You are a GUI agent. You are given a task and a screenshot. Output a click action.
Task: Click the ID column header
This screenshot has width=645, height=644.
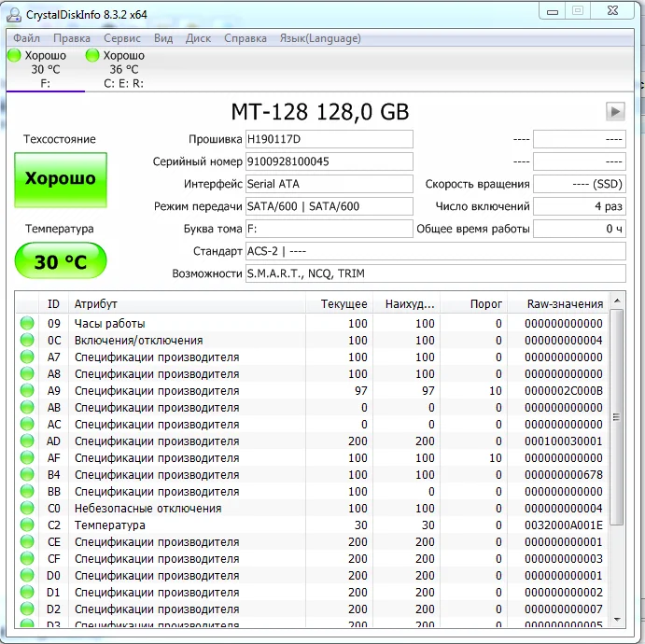point(53,304)
